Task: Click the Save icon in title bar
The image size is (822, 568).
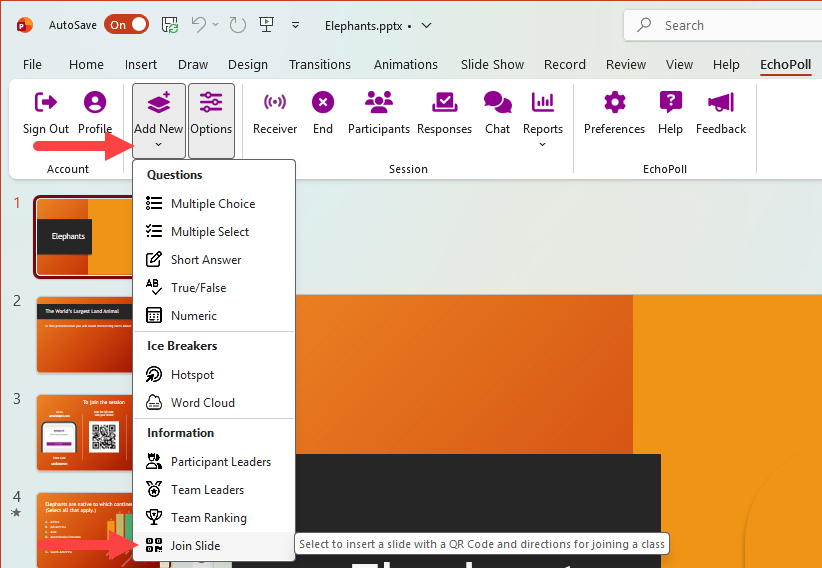Action: (x=170, y=25)
